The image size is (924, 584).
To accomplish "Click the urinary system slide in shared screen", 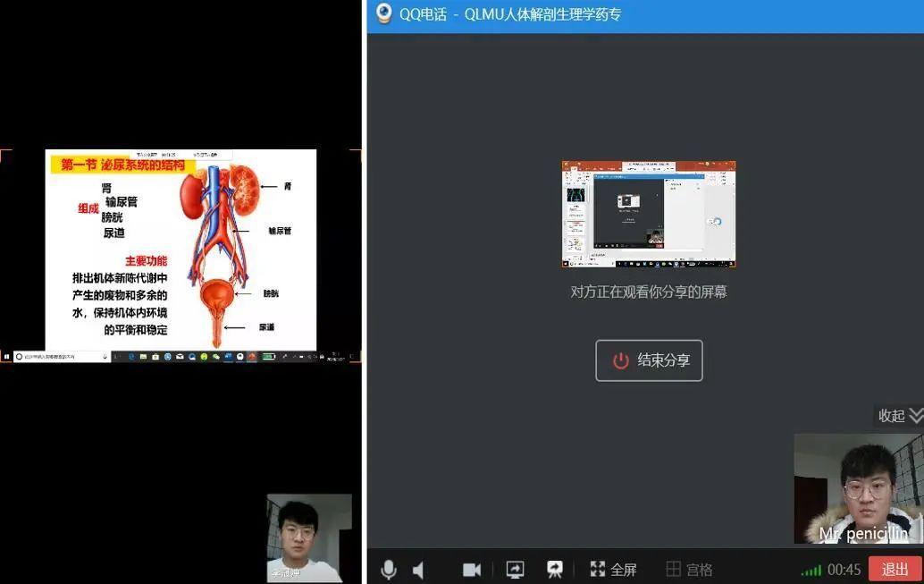I will pyautogui.click(x=181, y=249).
